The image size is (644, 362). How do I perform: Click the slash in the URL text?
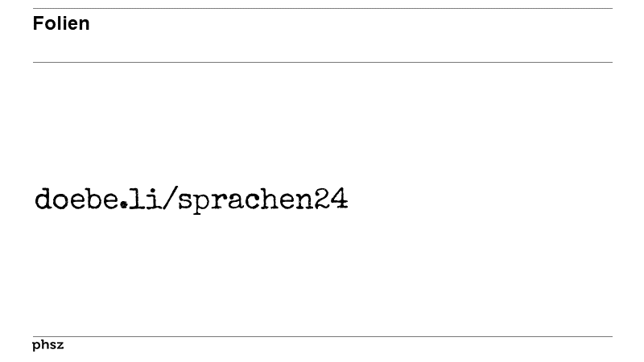pyautogui.click(x=170, y=199)
